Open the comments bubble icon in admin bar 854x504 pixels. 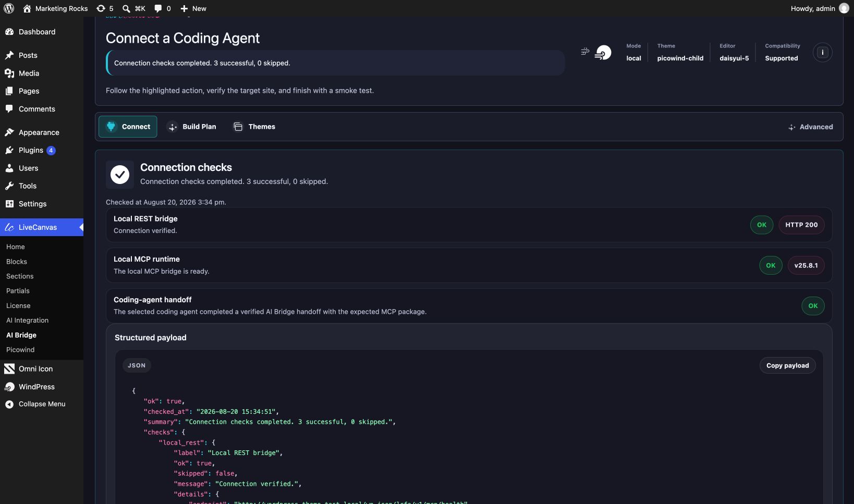(158, 8)
